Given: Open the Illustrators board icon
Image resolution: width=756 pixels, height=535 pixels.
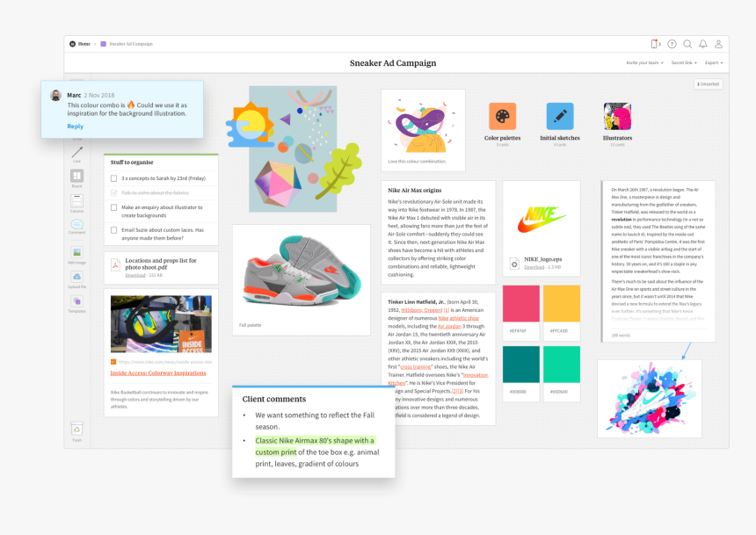Looking at the screenshot, I should [x=617, y=116].
